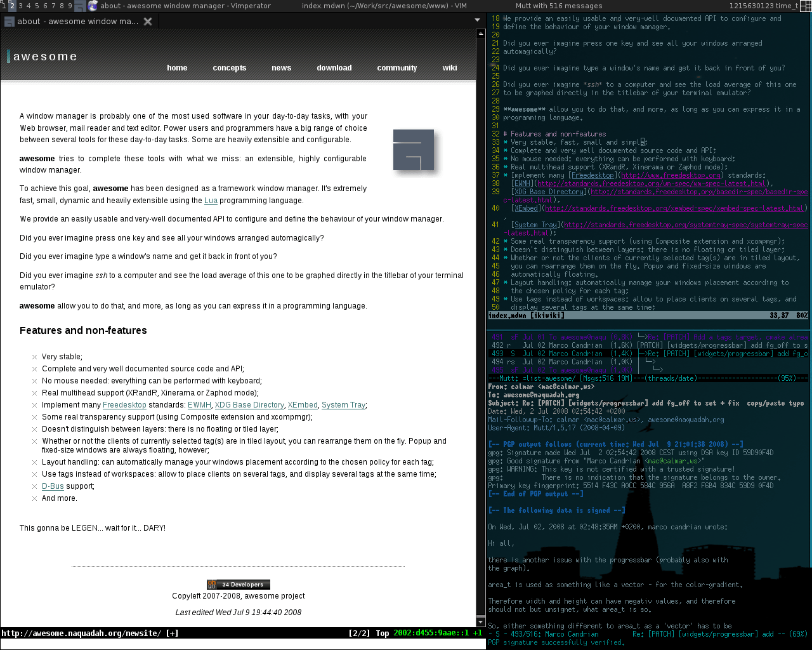Switch to workspace tag 2

(12, 6)
